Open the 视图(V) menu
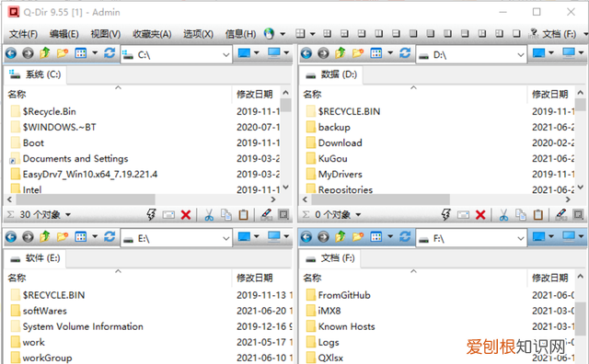This screenshot has height=364, width=589. coord(106,34)
